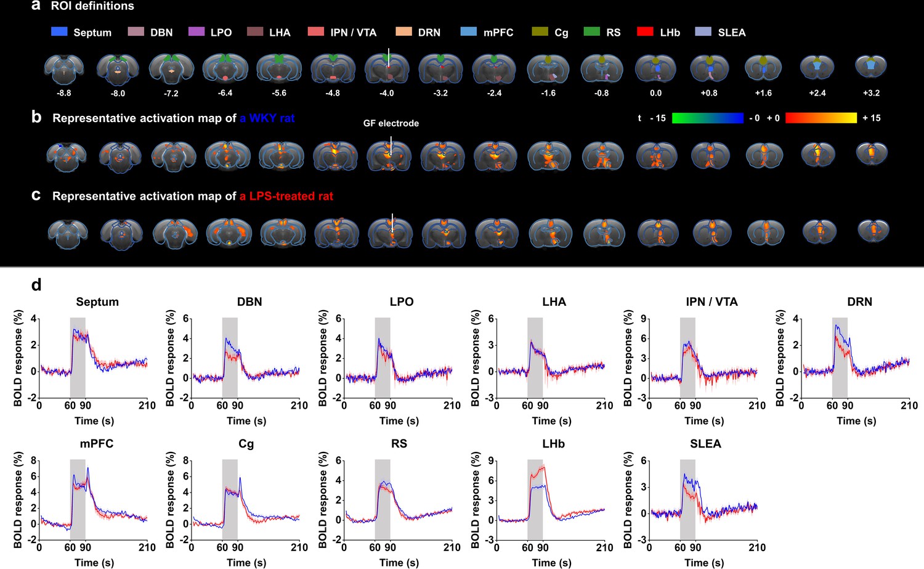This screenshot has height=569, width=924.
Task: Click the panel 'd' letter label
Action: [36, 284]
